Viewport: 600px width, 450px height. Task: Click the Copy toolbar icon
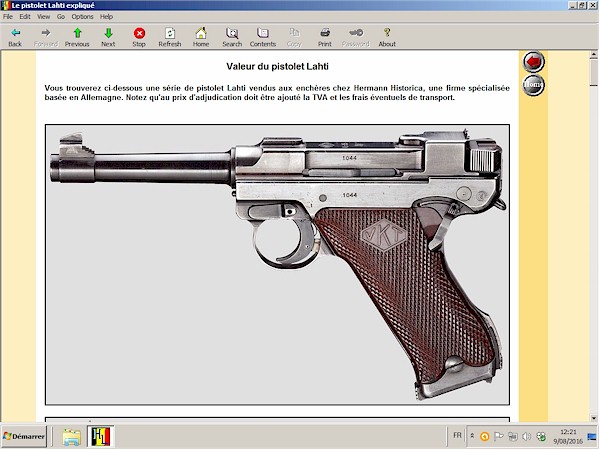[294, 33]
